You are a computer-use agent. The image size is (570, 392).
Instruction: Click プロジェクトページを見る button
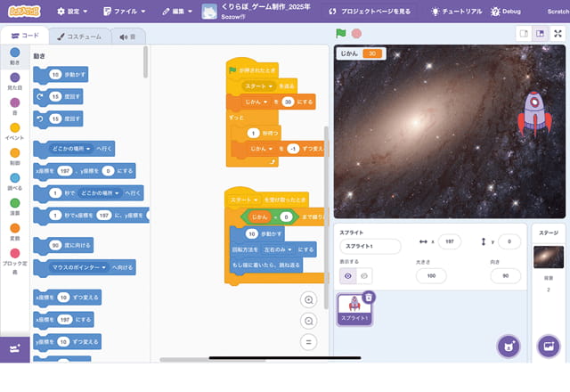370,12
